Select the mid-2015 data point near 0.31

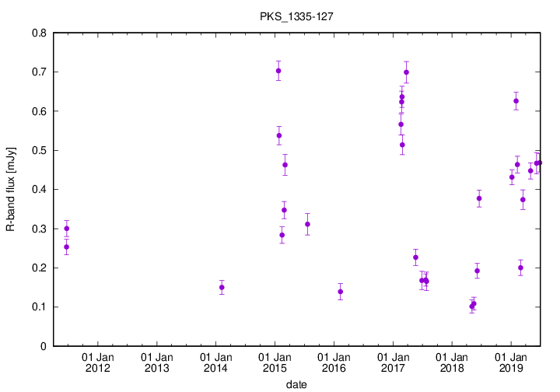[x=308, y=224]
